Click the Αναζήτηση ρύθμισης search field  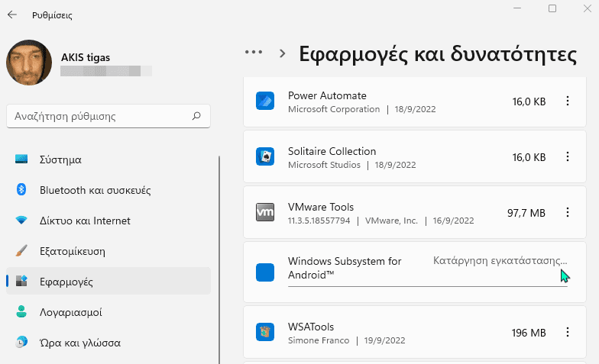click(x=108, y=116)
